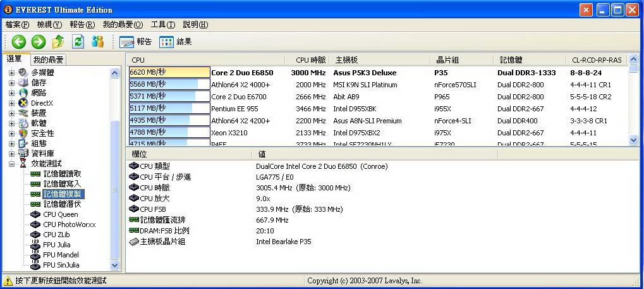Click the 5568 MB/秒 result bar
Image resolution: width=644 pixels, height=289 pixels.
[x=169, y=84]
